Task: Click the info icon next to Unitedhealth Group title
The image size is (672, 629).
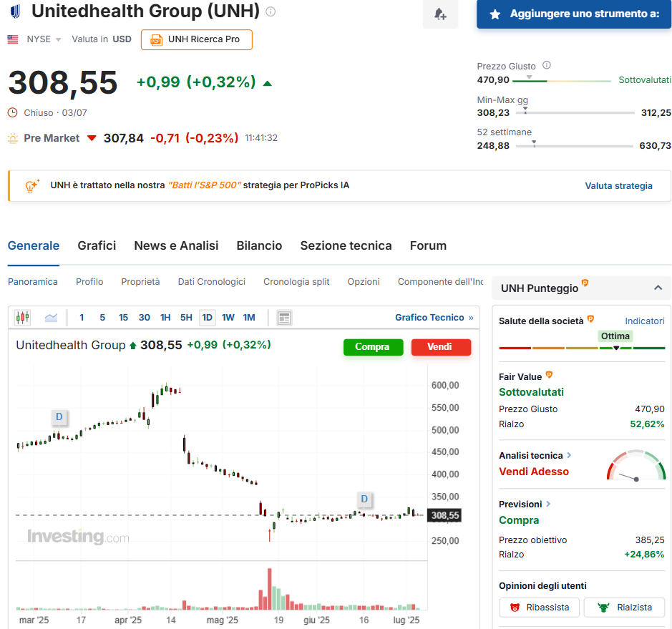Action: [271, 11]
